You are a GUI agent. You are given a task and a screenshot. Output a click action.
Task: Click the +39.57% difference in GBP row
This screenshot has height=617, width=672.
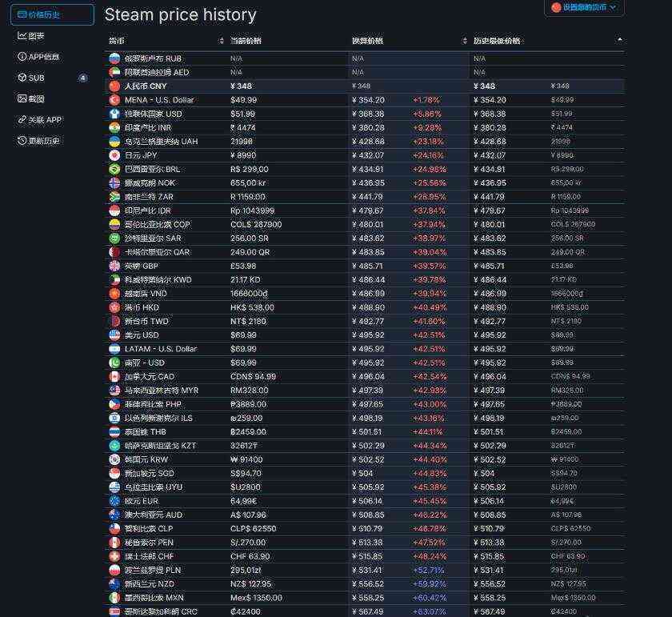click(x=429, y=266)
